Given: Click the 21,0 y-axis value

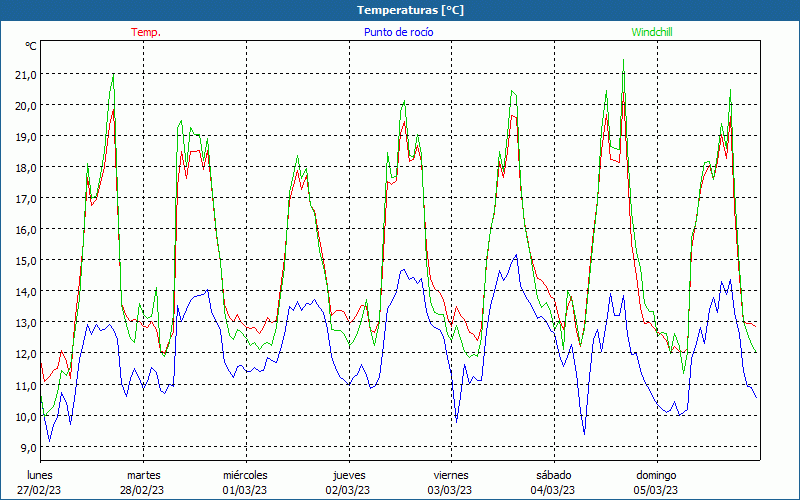Looking at the screenshot, I should point(26,74).
